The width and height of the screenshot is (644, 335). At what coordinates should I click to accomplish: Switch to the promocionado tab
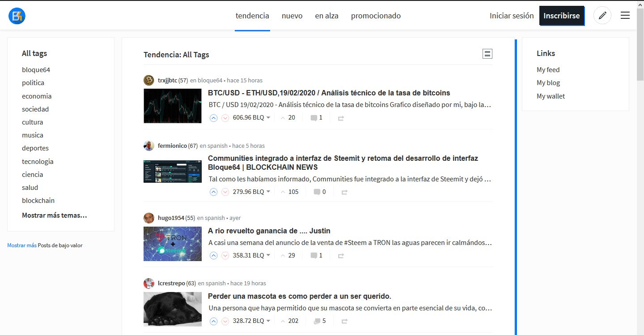pos(376,16)
